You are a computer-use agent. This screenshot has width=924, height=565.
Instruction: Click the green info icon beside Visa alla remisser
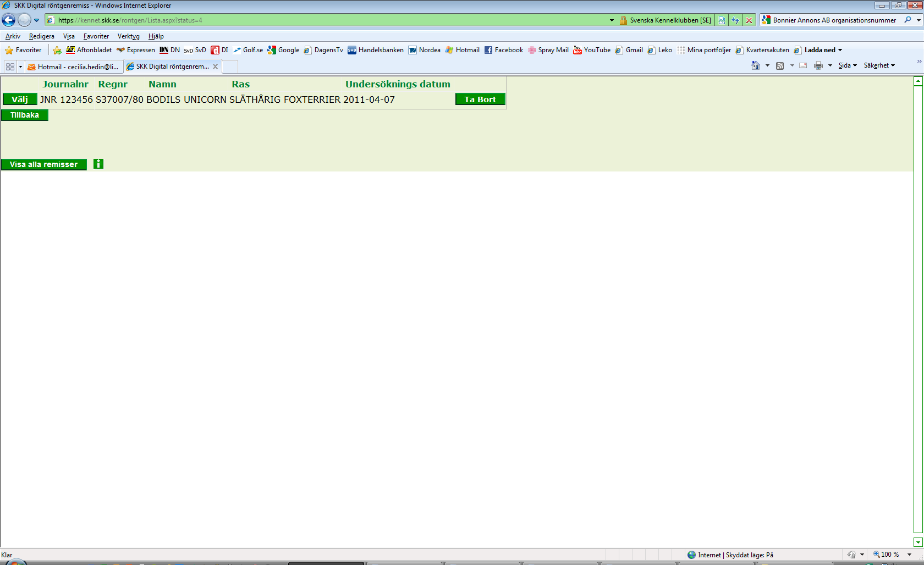coord(98,164)
